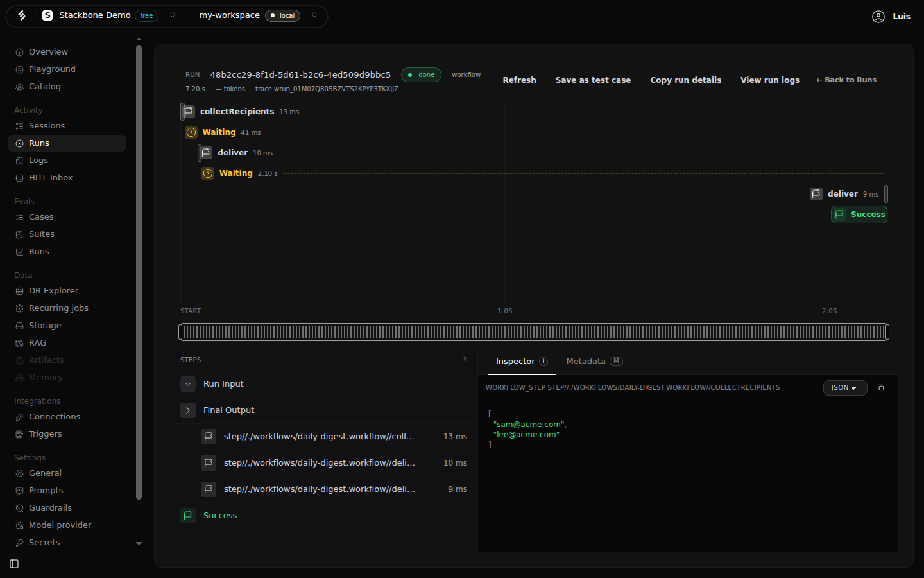This screenshot has width=924, height=578.
Task: Click the trace ID text
Action: click(327, 89)
